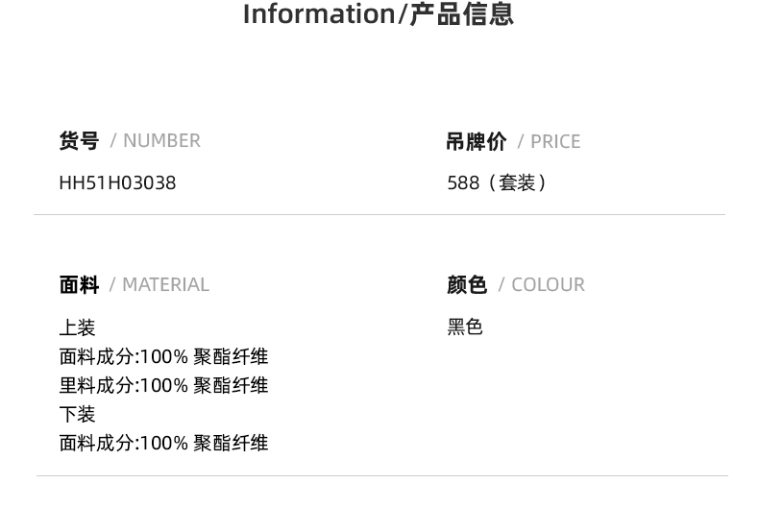The height and width of the screenshot is (532, 759).
Task: Click the 上装 text line
Action: pos(77,327)
